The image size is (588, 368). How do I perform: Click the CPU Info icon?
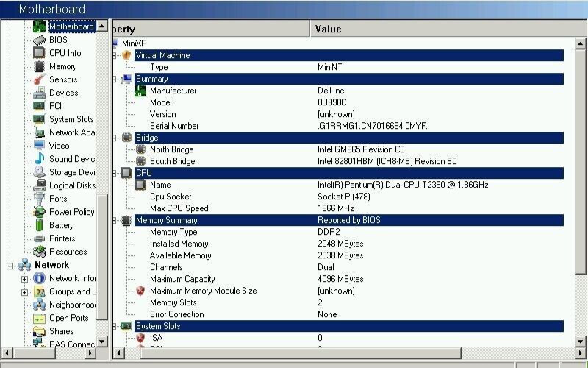pyautogui.click(x=39, y=53)
